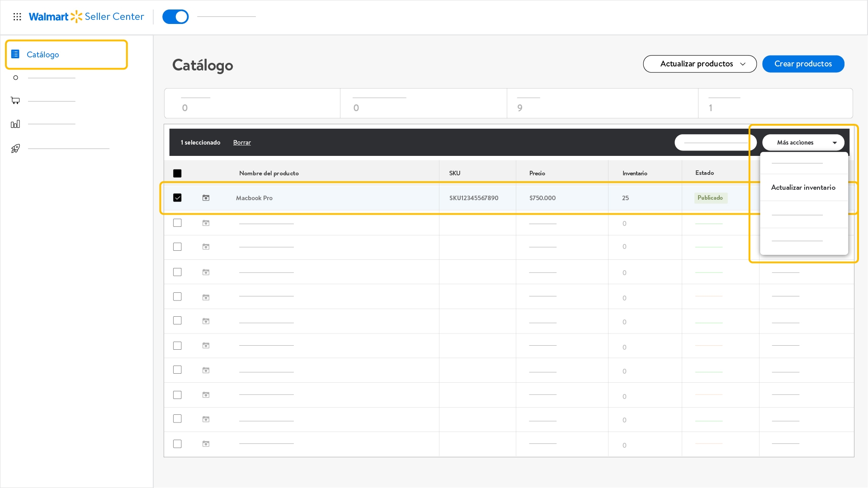
Task: Open the Catálogo sidebar icon
Action: [x=15, y=54]
